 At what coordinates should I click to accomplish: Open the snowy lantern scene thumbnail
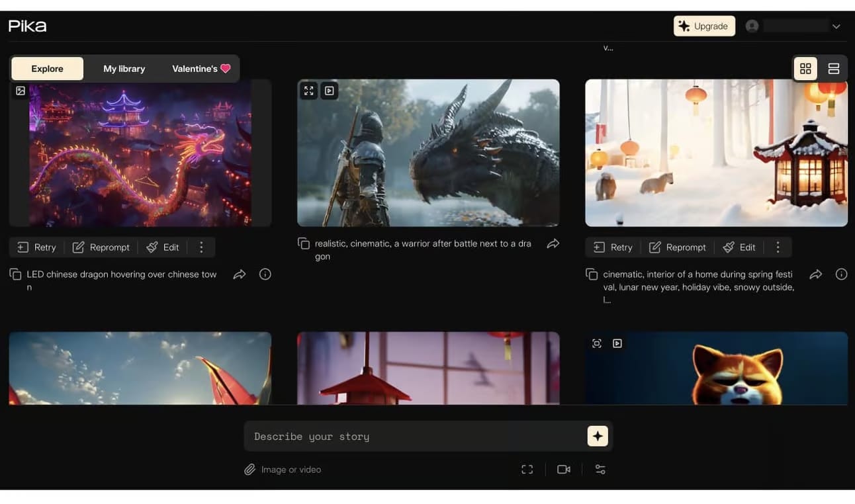717,153
